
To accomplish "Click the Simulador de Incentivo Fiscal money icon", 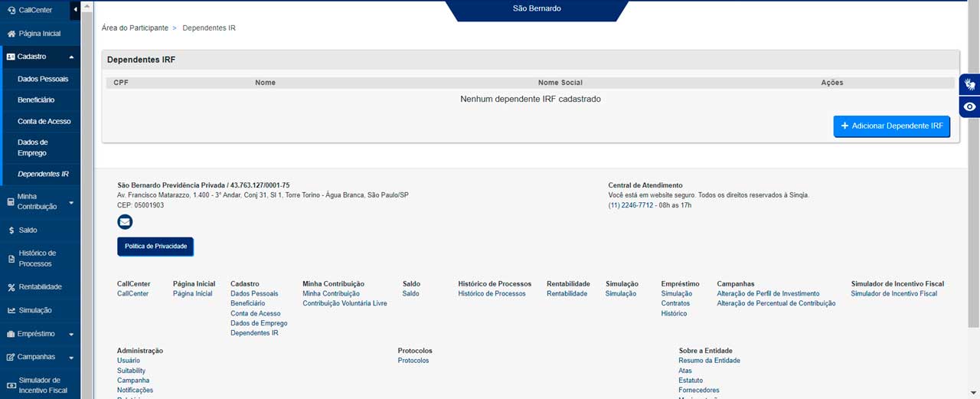I will pos(11,385).
